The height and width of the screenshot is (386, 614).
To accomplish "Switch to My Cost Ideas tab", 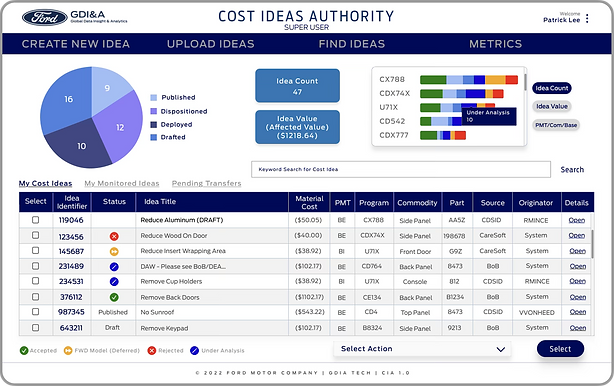I will [x=45, y=183].
